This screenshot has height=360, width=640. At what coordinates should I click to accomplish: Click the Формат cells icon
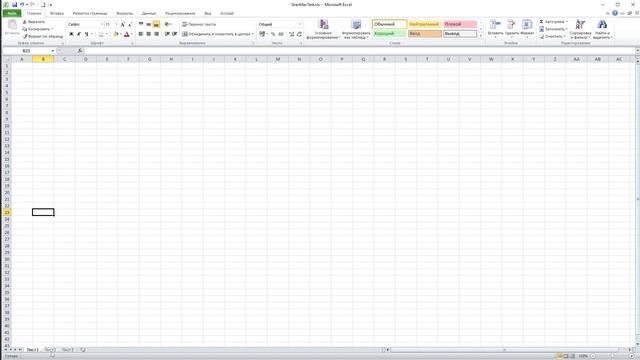(x=527, y=24)
